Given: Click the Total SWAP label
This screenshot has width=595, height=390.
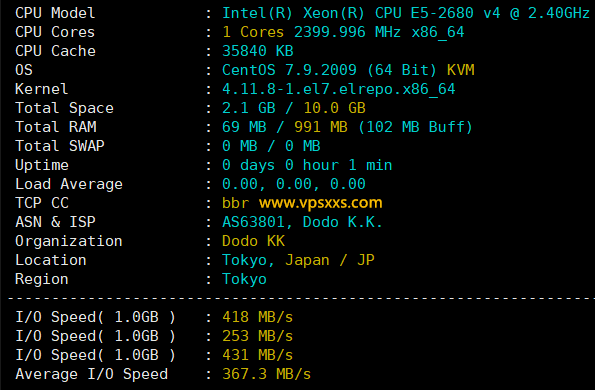Looking at the screenshot, I should tap(60, 146).
